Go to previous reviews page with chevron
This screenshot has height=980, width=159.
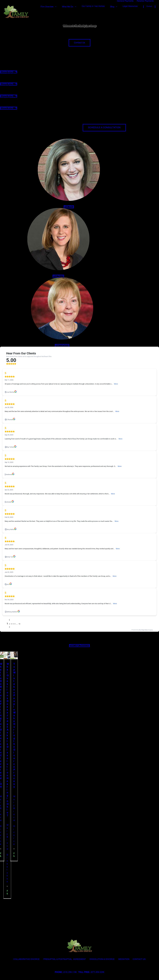tap(10, 620)
